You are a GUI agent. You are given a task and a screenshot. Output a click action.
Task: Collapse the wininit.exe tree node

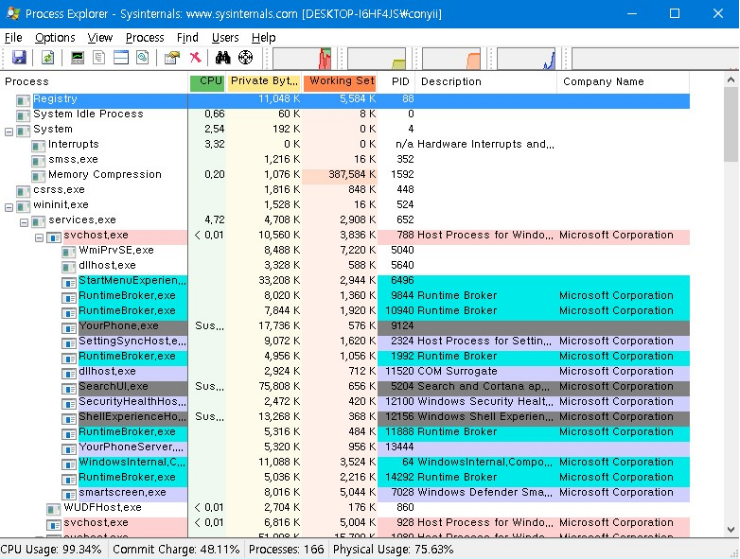tap(9, 206)
